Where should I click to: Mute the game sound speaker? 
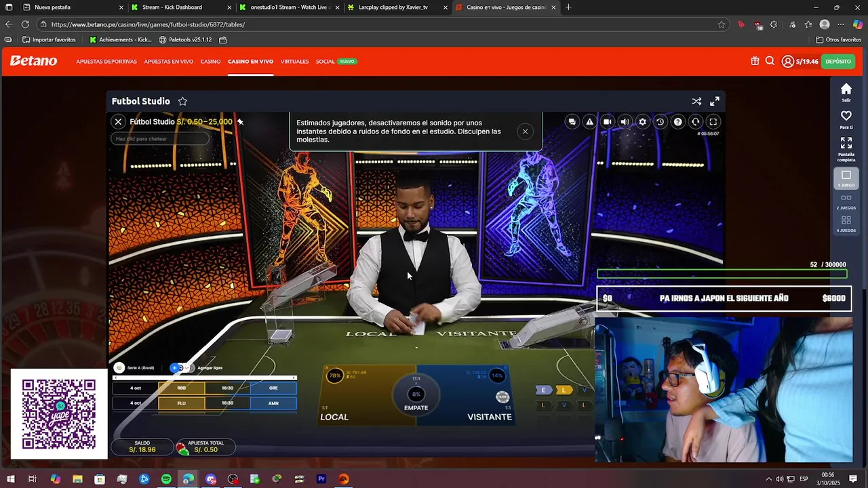pos(625,122)
